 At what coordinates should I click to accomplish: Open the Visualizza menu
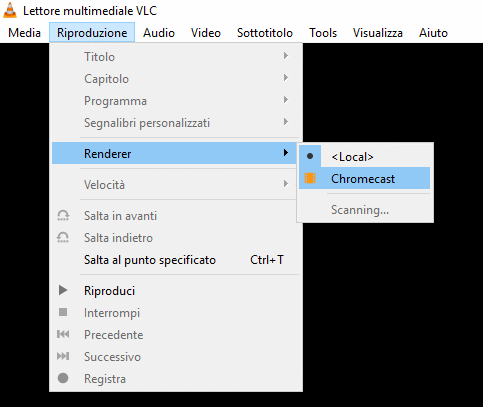click(x=378, y=33)
